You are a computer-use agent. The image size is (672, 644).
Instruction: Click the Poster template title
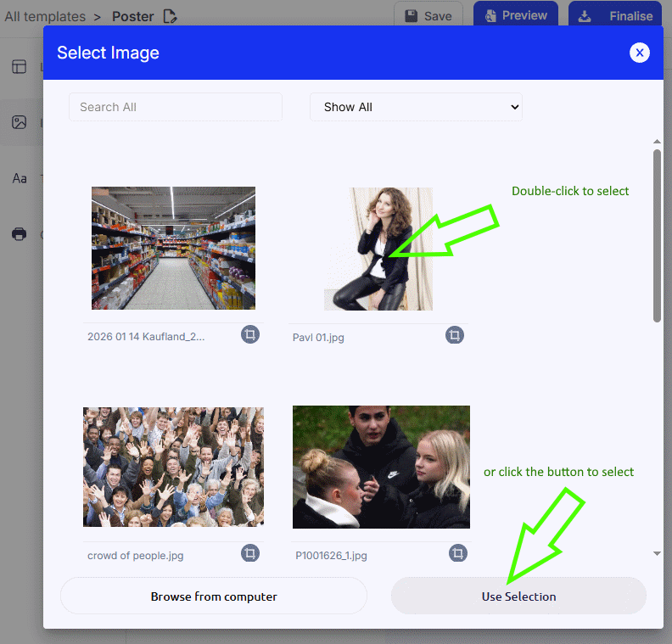(x=133, y=16)
